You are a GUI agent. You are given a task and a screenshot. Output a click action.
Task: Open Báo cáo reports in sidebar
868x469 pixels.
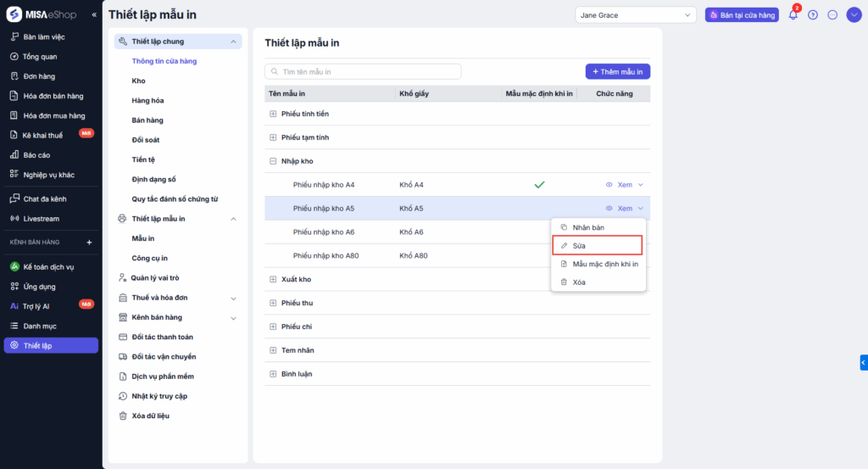pyautogui.click(x=36, y=155)
